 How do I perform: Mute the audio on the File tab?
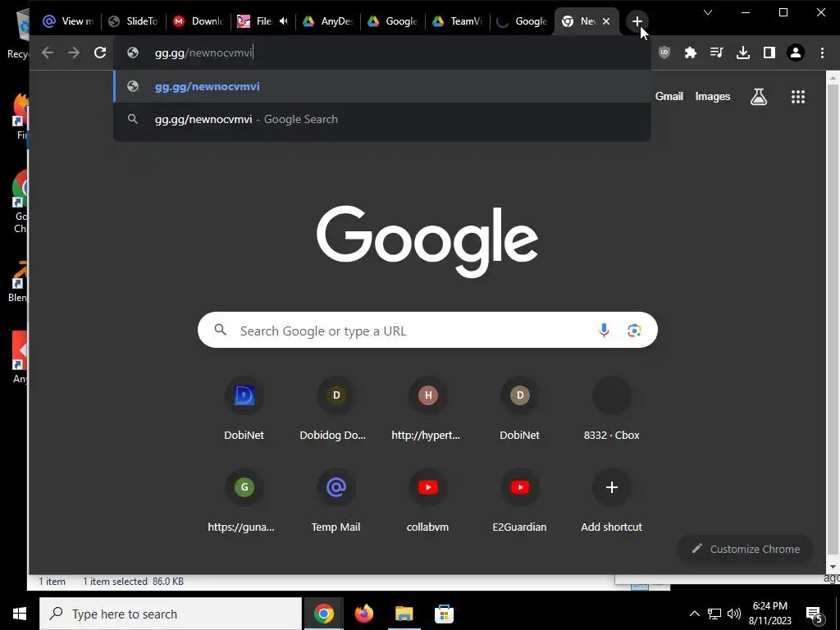[283, 21]
